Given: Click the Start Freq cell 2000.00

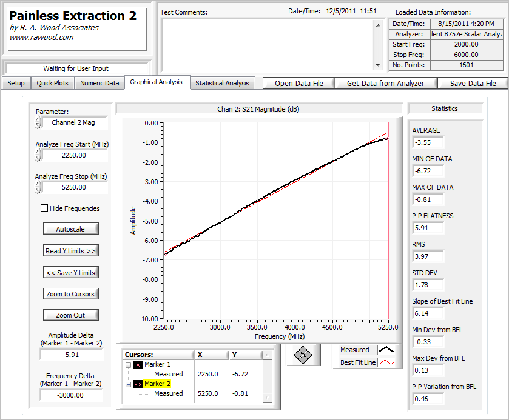Looking at the screenshot, I should click(467, 44).
